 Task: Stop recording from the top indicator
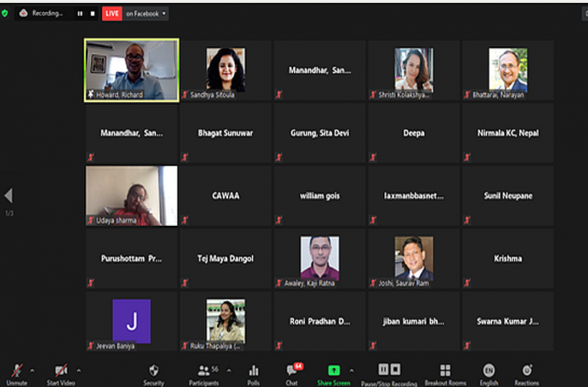92,14
